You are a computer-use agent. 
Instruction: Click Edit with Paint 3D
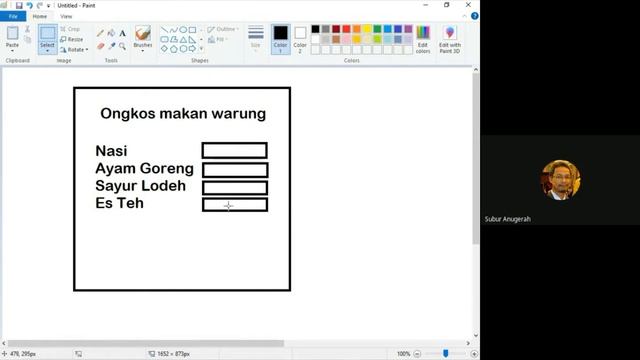[x=450, y=39]
